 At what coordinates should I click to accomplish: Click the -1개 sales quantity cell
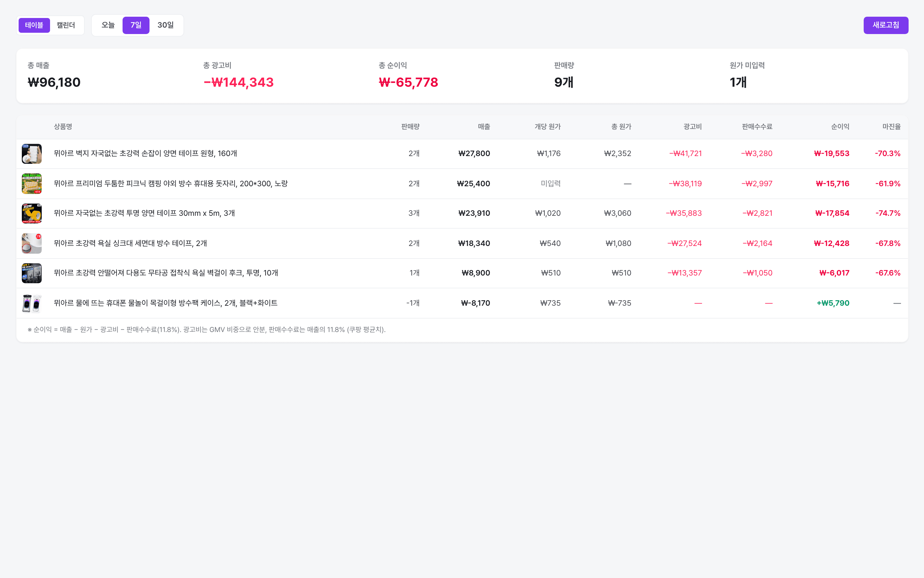[x=413, y=303]
